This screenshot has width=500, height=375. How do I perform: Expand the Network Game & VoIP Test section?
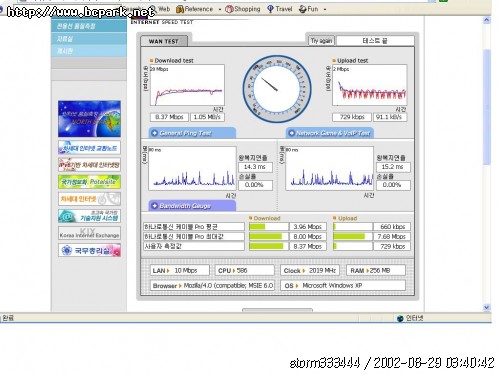click(x=329, y=133)
